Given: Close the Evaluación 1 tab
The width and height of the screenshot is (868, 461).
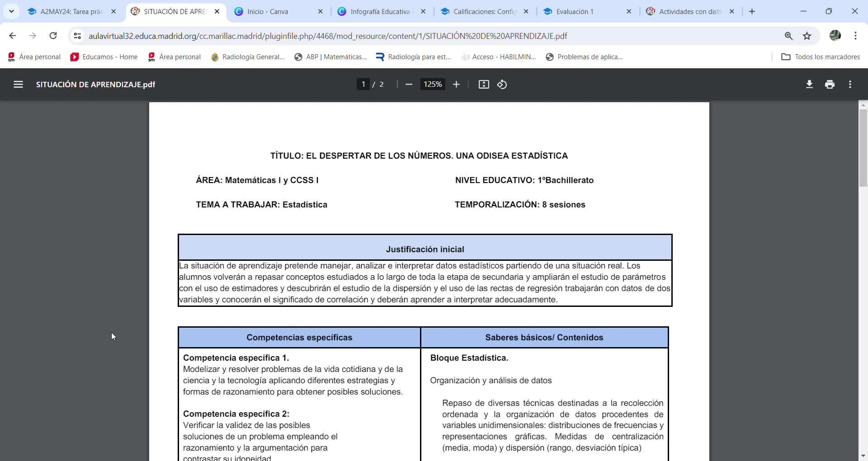Looking at the screenshot, I should 629,12.
